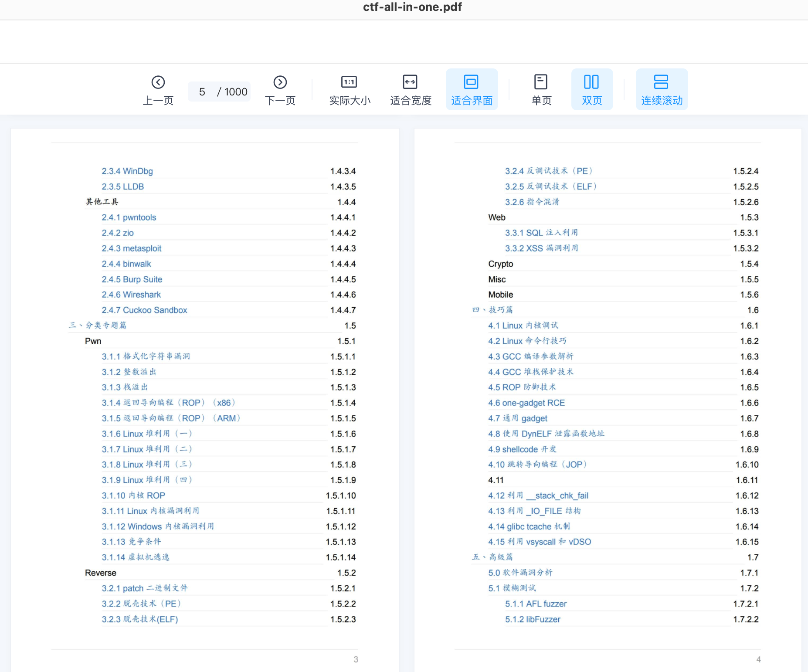
Task: Open link 2.4.1 pwntools
Action: [x=129, y=217]
